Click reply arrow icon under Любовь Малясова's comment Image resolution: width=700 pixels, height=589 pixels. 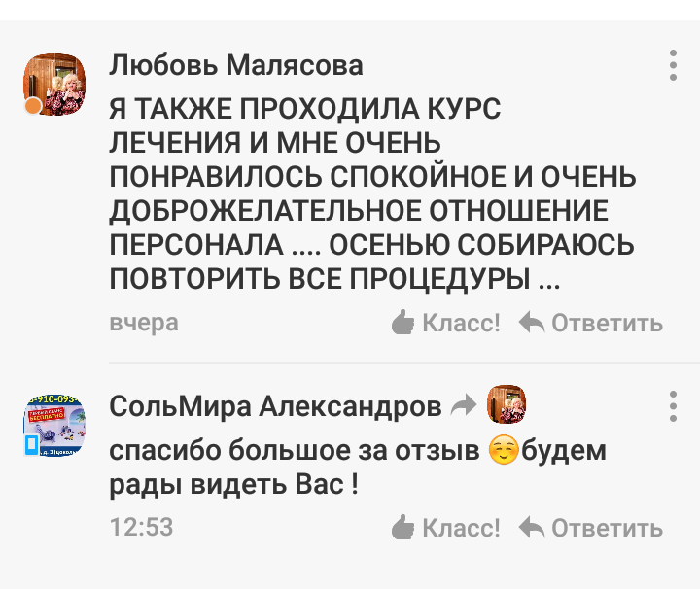532,323
